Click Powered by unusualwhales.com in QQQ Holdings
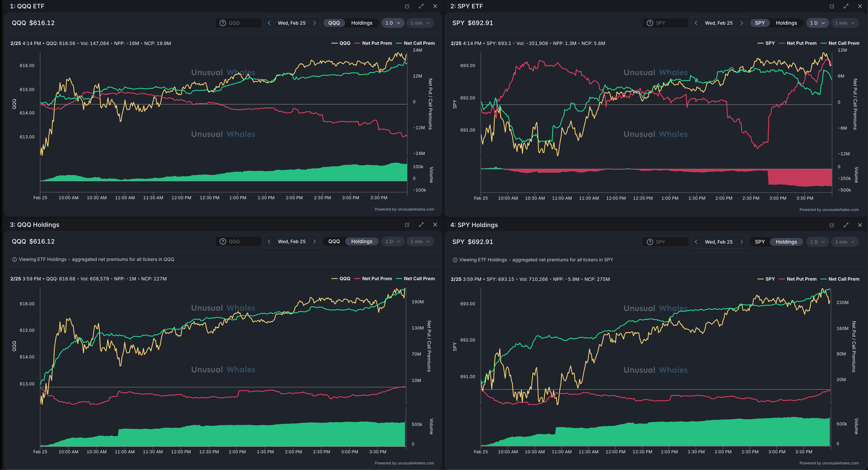 (x=404, y=463)
